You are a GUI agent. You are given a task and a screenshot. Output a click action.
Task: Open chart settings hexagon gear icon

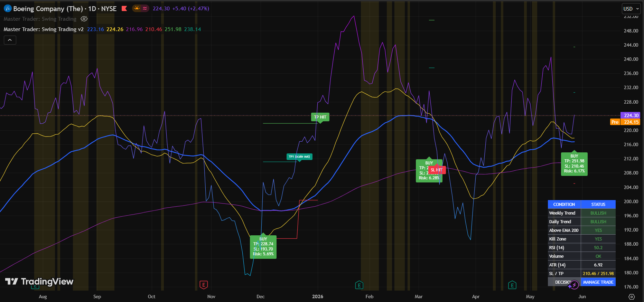point(632,297)
